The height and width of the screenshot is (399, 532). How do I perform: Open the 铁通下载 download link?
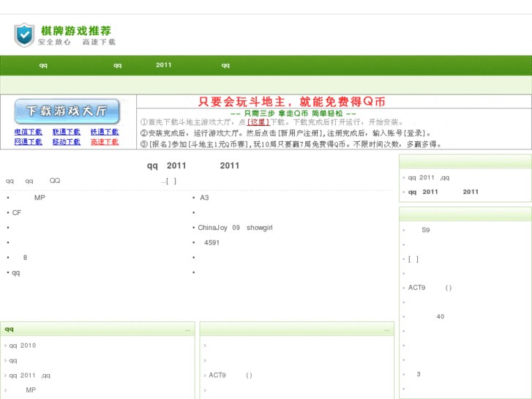click(105, 132)
